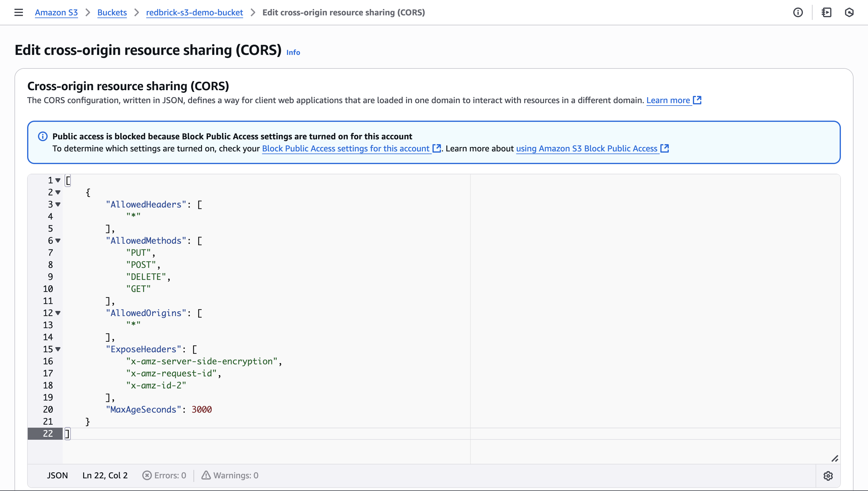The width and height of the screenshot is (868, 491).
Task: Collapse the AllowedHeaders block on line 3
Action: (58, 204)
